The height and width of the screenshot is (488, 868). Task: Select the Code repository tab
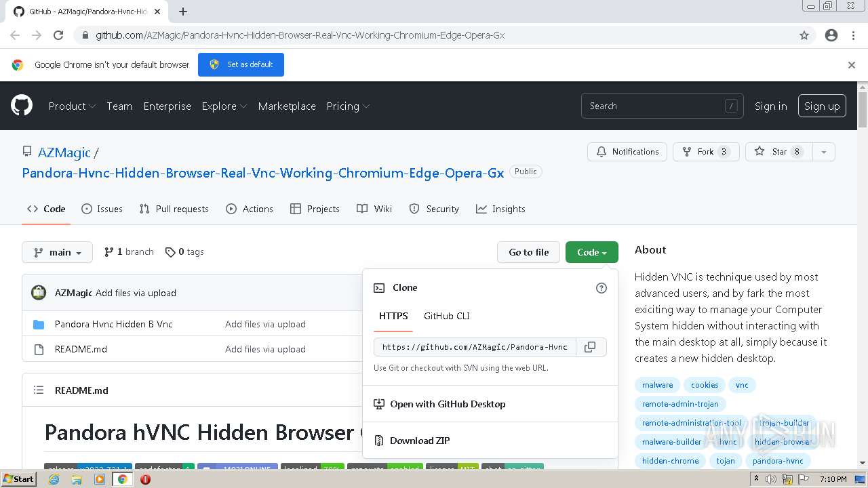(46, 209)
